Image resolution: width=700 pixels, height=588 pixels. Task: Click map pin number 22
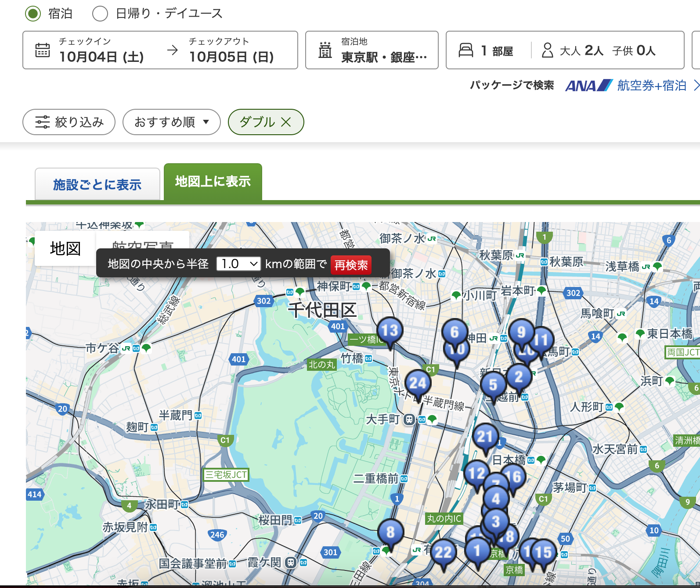(443, 552)
